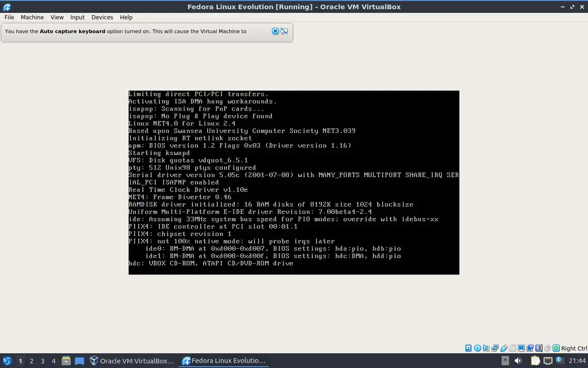
Task: Click the wired network tray icon
Action: click(x=548, y=361)
